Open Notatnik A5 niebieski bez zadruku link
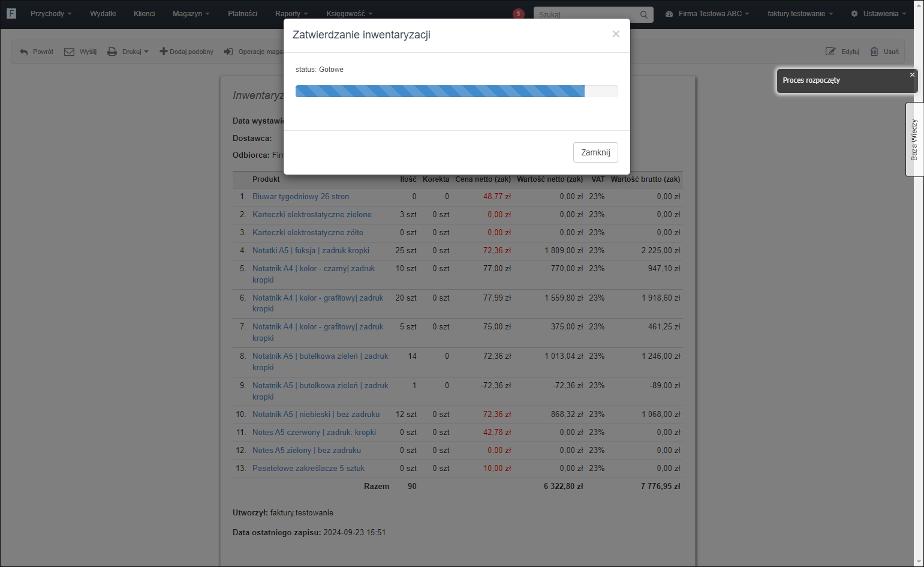924x567 pixels. [x=316, y=415]
